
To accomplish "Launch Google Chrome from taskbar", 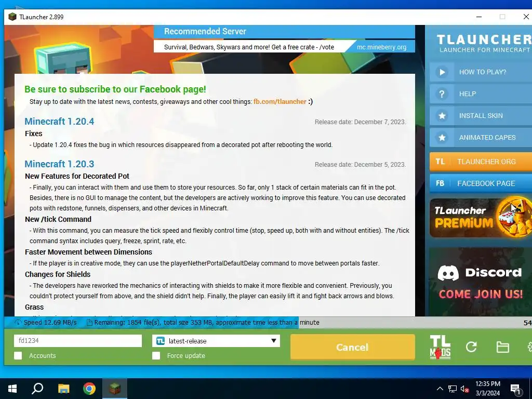I will click(x=89, y=389).
